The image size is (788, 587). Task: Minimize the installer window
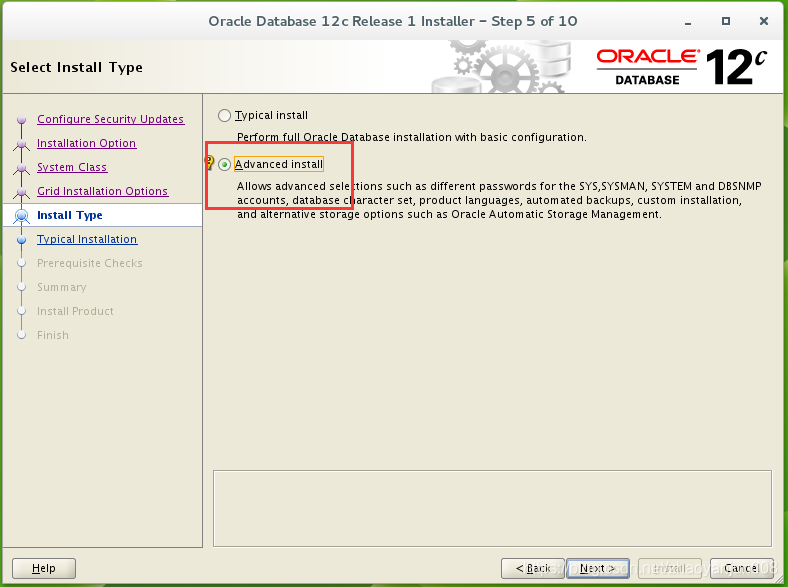[x=688, y=22]
